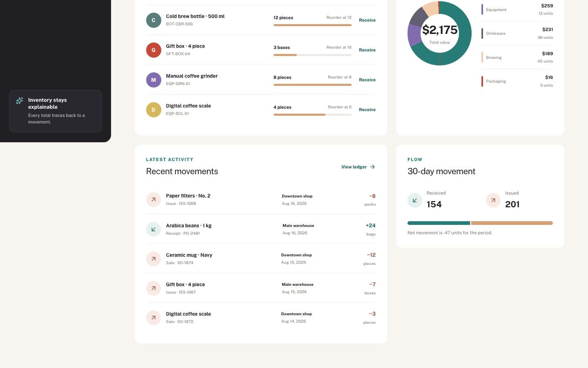The image size is (588, 368).
Task: Click the sparkle icon beside Inventory stays explainable
Action: (19, 101)
